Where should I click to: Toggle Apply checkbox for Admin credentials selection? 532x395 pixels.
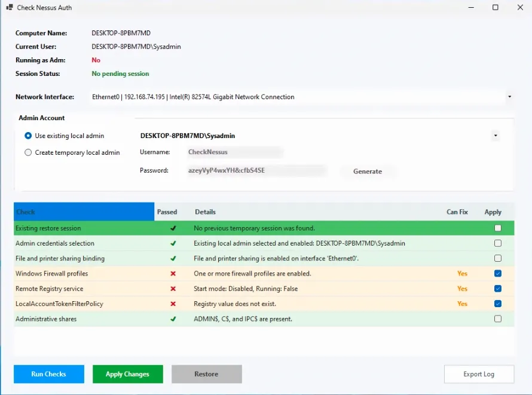[x=498, y=243]
